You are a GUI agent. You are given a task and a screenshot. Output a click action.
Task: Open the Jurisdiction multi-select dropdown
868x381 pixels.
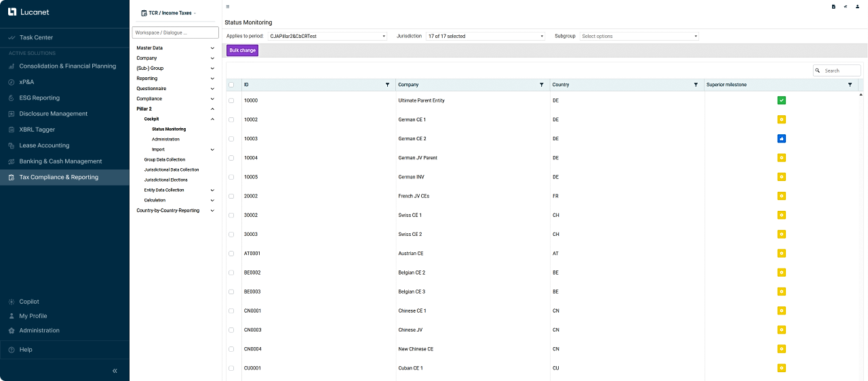[x=485, y=36]
